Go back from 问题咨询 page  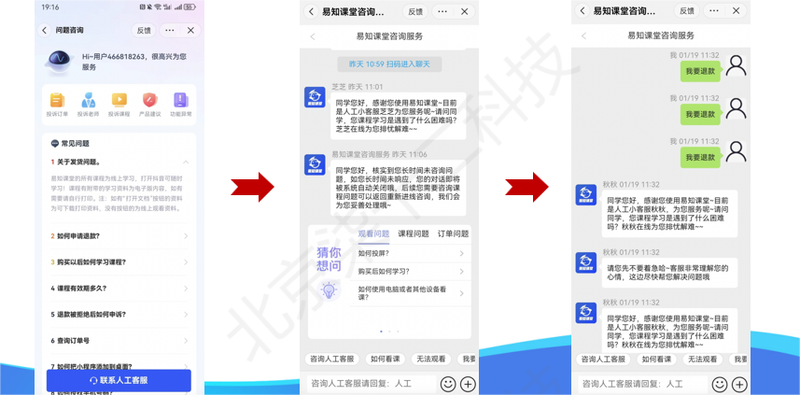tap(44, 30)
